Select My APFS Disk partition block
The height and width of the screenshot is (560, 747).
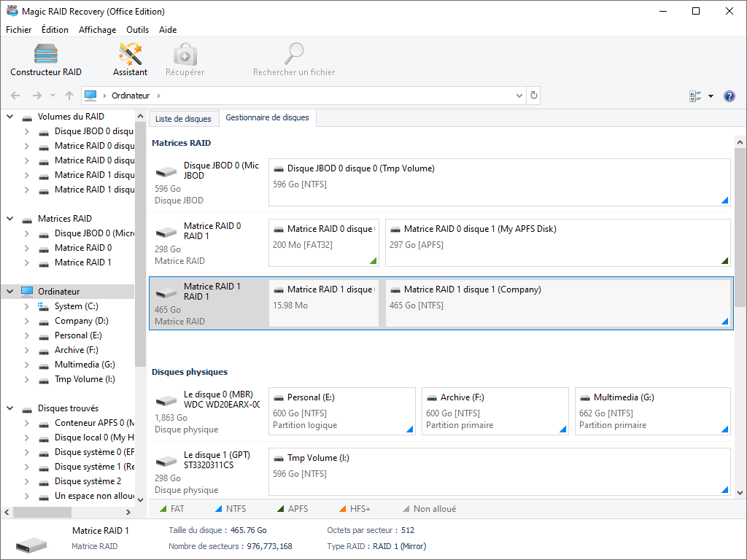click(558, 242)
